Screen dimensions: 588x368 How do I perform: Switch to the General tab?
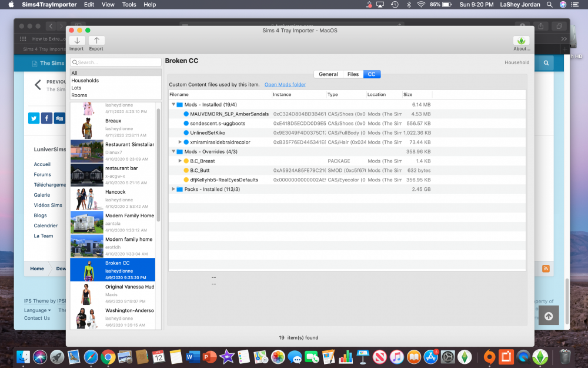click(328, 74)
